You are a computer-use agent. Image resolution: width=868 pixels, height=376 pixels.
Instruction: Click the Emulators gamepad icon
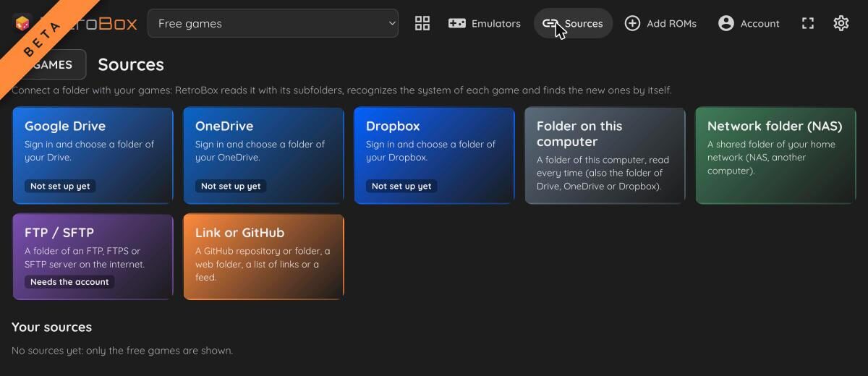click(x=456, y=23)
